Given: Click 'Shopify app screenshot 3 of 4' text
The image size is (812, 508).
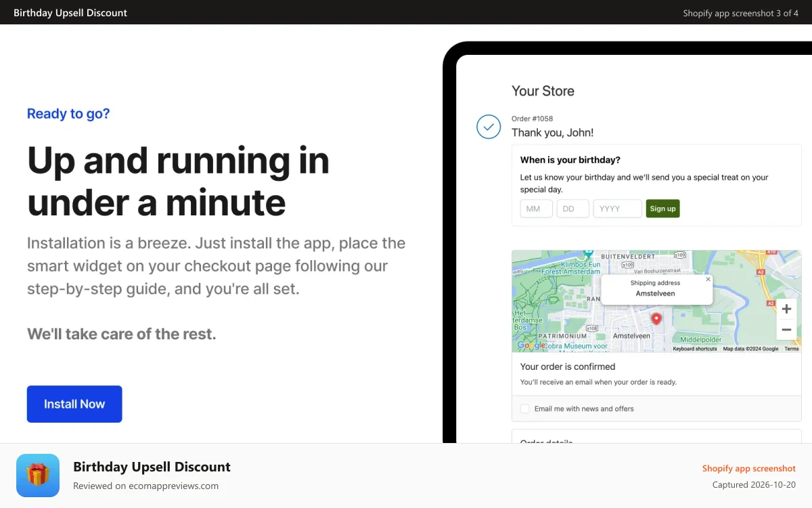Looking at the screenshot, I should coord(741,13).
